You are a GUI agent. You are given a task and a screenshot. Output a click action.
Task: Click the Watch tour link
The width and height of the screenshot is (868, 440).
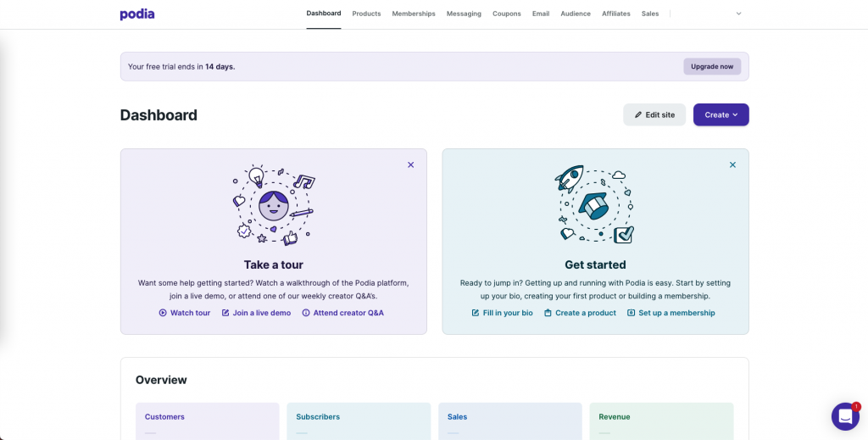coord(184,313)
